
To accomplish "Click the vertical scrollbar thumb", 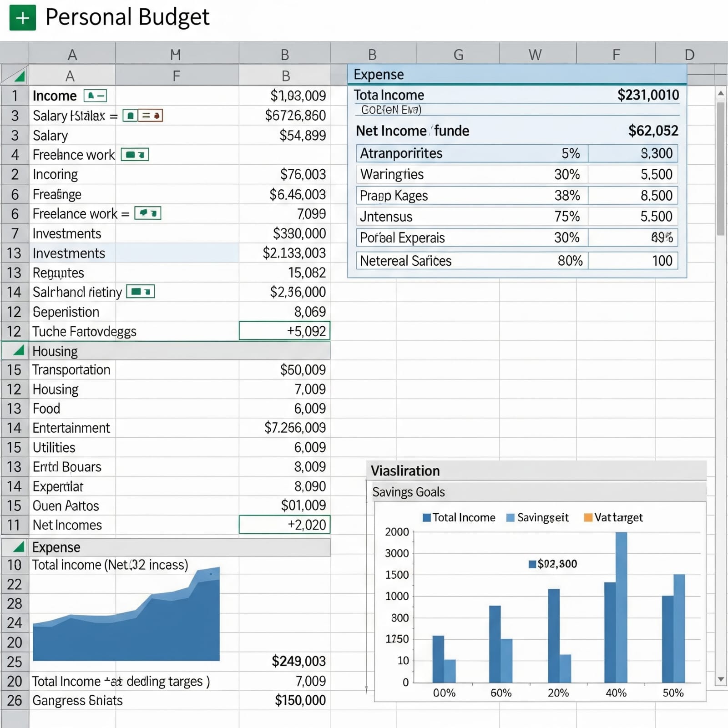I will click(x=721, y=168).
